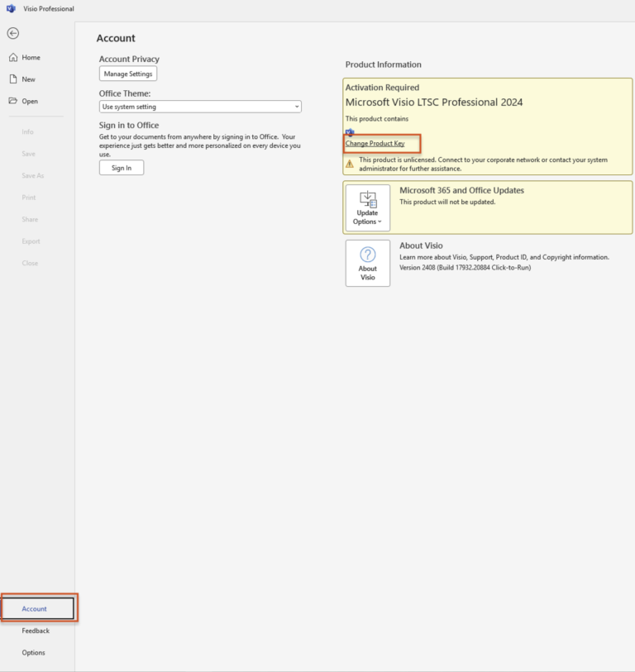Open Feedback in the sidebar
The image size is (635, 672).
point(36,631)
